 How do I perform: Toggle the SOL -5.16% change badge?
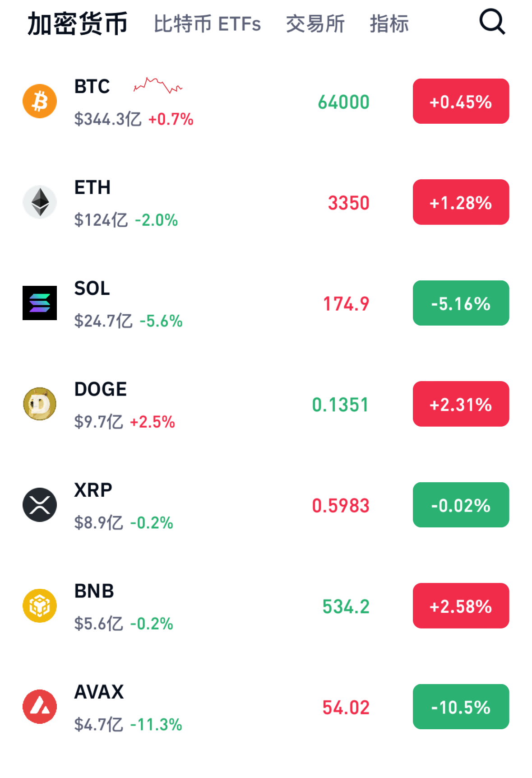click(x=461, y=303)
